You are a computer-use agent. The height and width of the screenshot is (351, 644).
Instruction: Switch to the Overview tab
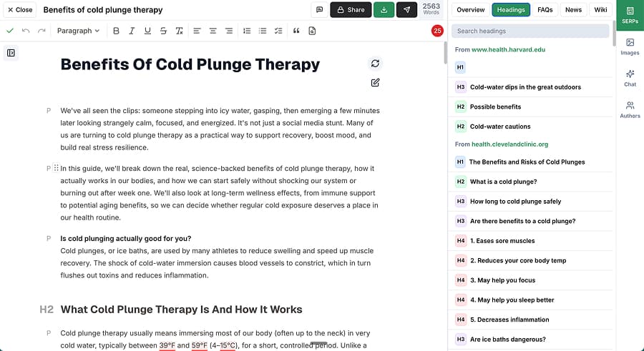pos(471,10)
